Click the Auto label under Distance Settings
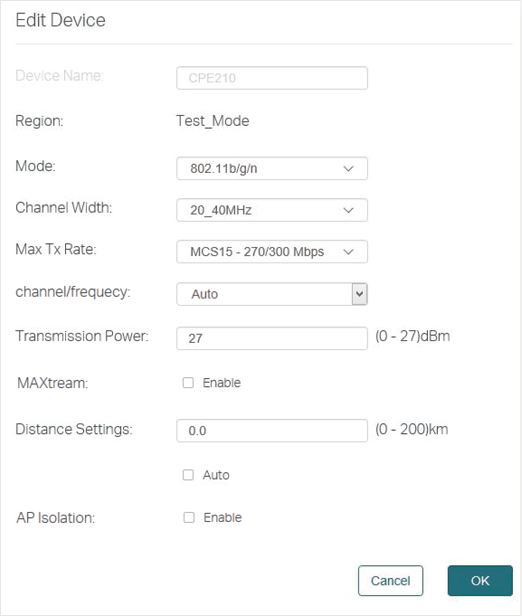This screenshot has width=522, height=616. pos(216,475)
